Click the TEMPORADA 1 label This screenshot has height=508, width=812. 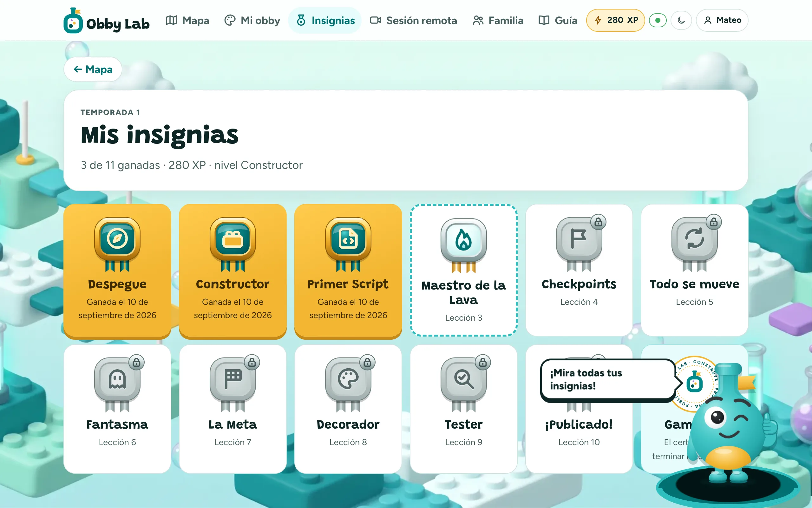[110, 112]
